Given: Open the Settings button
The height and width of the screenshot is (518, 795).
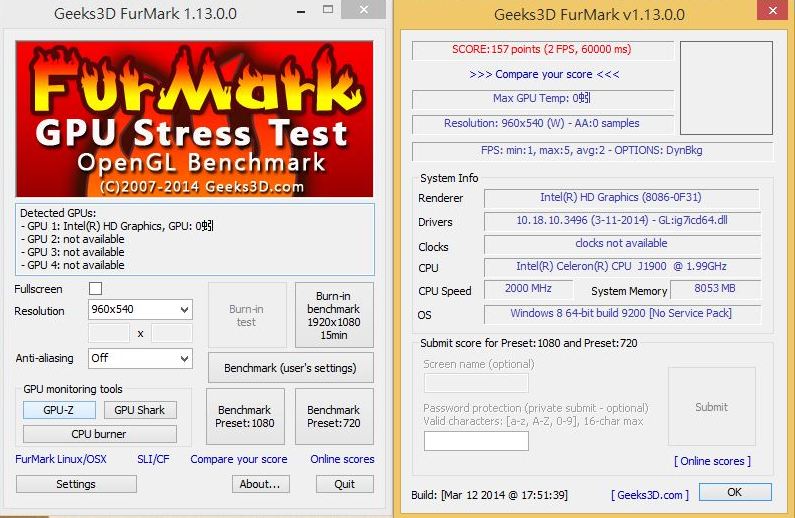Looking at the screenshot, I should click(x=76, y=484).
